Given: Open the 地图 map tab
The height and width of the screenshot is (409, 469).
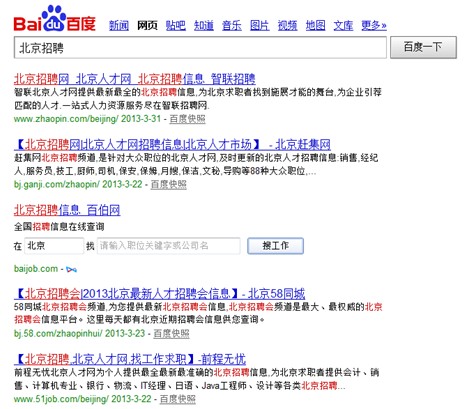Looking at the screenshot, I should pyautogui.click(x=316, y=25).
